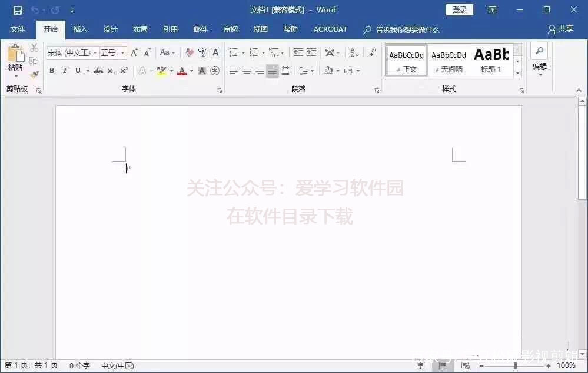Justify the paragraph text

pyautogui.click(x=273, y=71)
